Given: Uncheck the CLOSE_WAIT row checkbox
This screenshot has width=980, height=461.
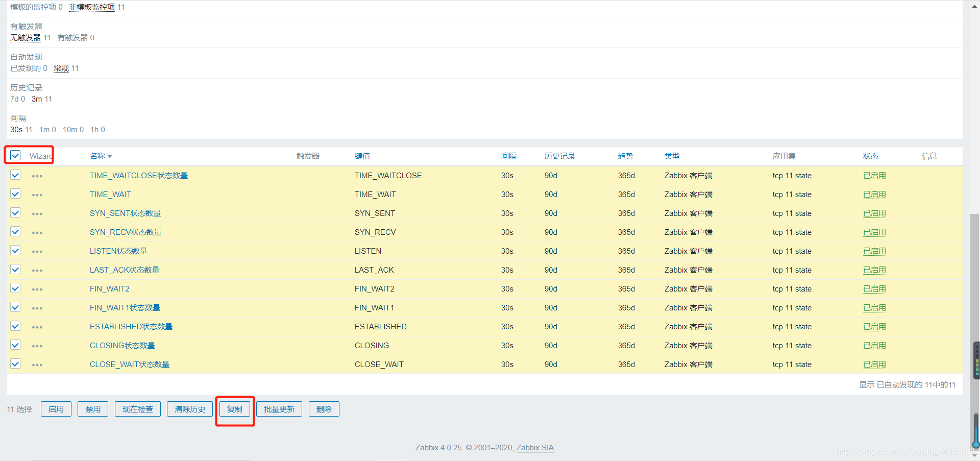Looking at the screenshot, I should [x=15, y=364].
